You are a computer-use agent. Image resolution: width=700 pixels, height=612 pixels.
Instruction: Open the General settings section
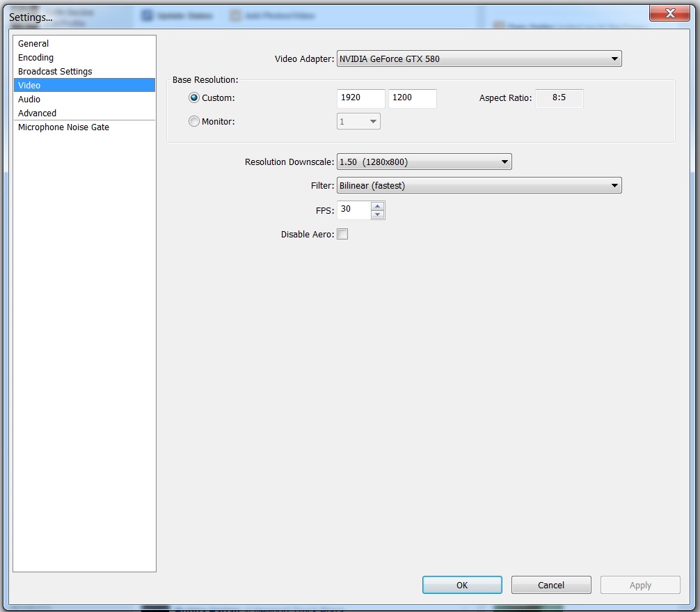[x=84, y=43]
